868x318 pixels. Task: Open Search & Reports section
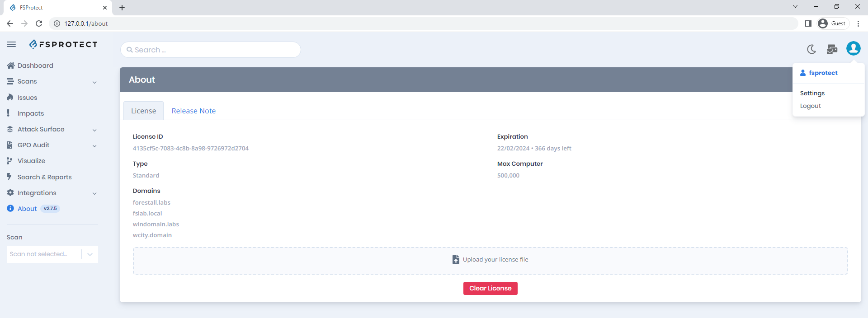tap(44, 177)
